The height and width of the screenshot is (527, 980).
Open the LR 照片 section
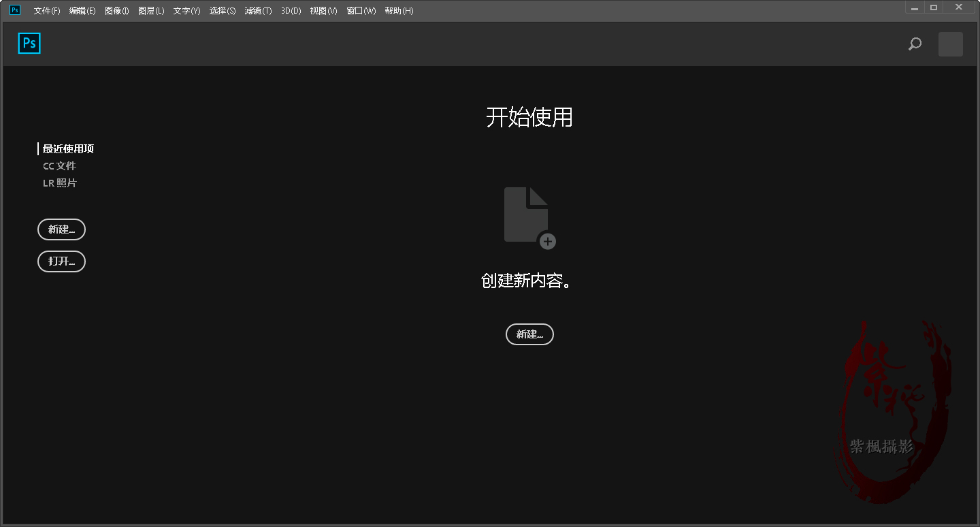60,182
